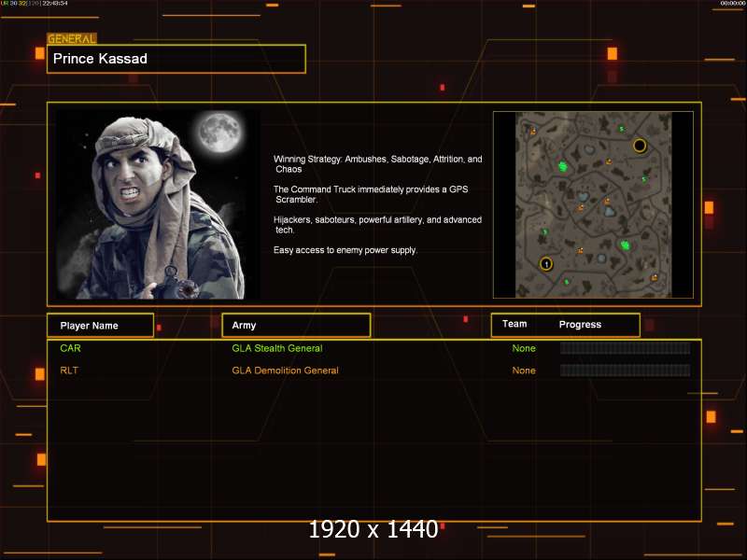Click RLT's team value None
This screenshot has height=560, width=747.
[x=524, y=371]
